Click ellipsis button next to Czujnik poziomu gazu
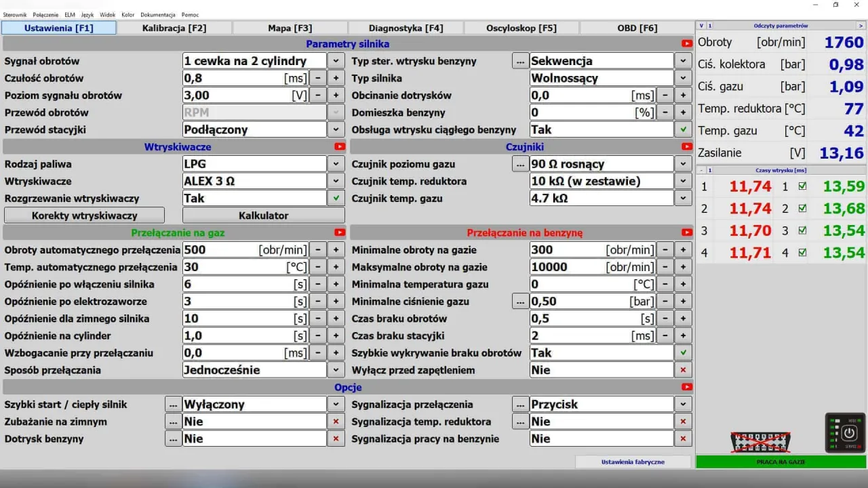 520,164
